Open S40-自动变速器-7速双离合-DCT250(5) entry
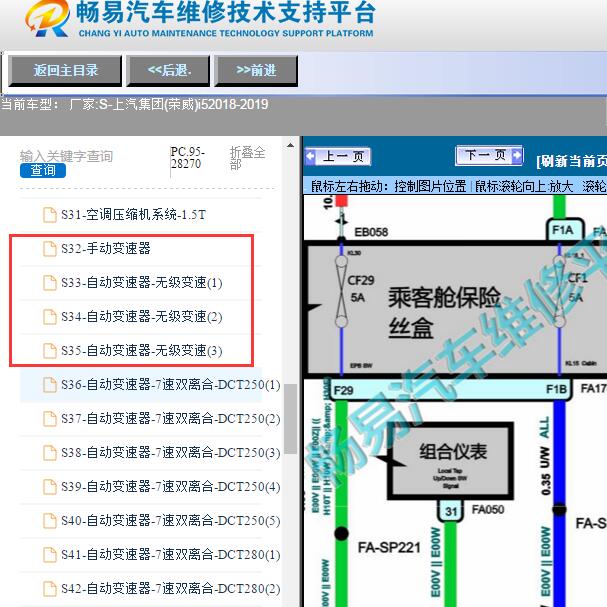The width and height of the screenshot is (607, 607). point(171,521)
